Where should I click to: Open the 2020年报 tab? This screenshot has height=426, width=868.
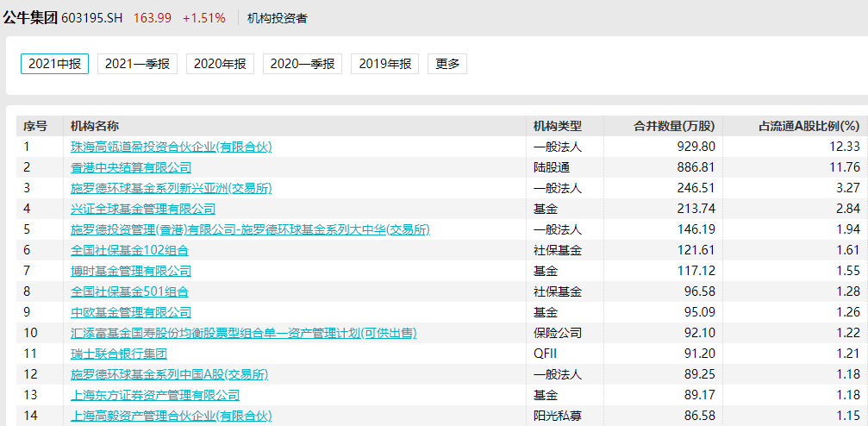click(x=220, y=64)
